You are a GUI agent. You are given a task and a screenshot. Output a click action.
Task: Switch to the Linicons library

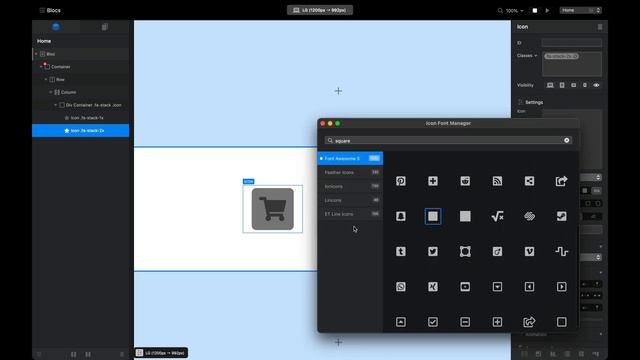point(350,200)
